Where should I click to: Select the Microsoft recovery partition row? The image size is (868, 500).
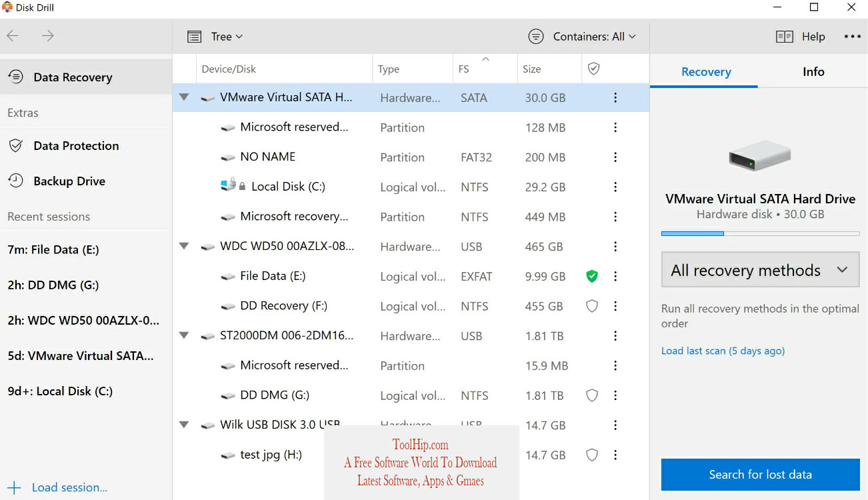(x=411, y=217)
